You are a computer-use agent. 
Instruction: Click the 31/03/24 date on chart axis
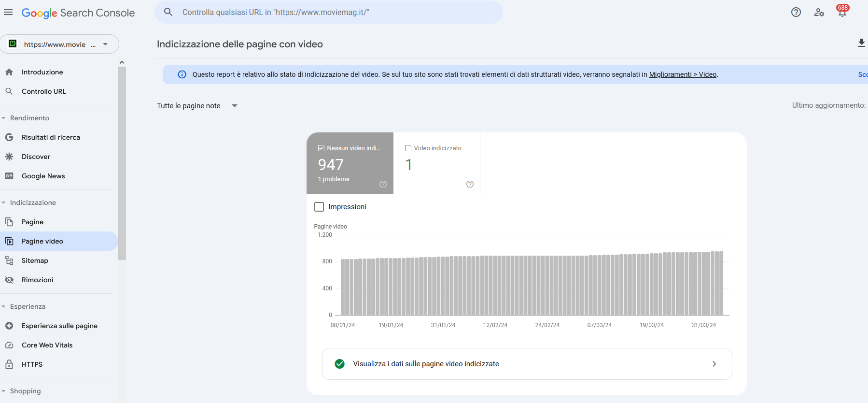coord(704,325)
